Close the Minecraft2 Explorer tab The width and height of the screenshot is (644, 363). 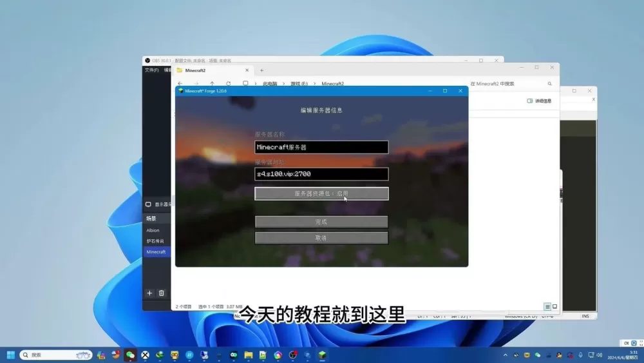[247, 70]
